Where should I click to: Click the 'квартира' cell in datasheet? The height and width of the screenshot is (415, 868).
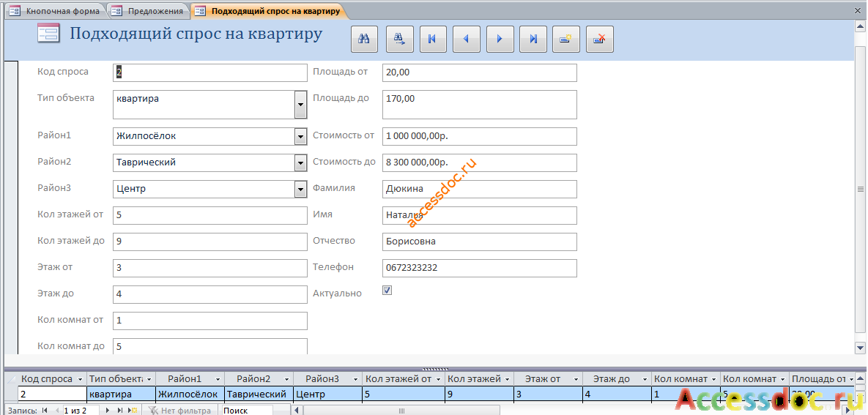pyautogui.click(x=122, y=394)
